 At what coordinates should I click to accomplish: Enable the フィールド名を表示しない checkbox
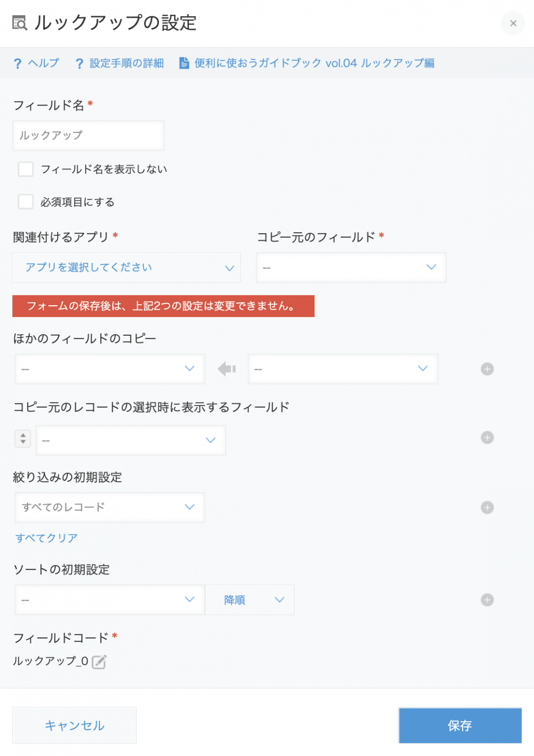pyautogui.click(x=26, y=169)
